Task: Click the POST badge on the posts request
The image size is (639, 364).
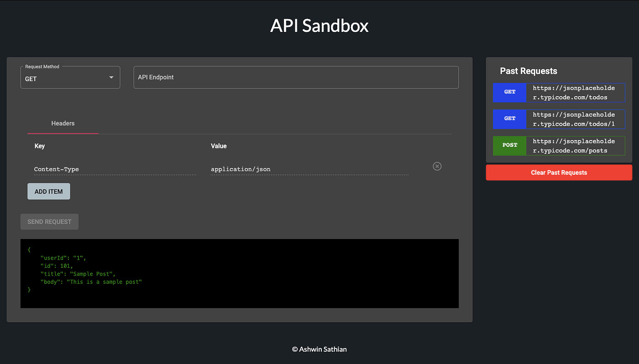Action: pos(509,145)
